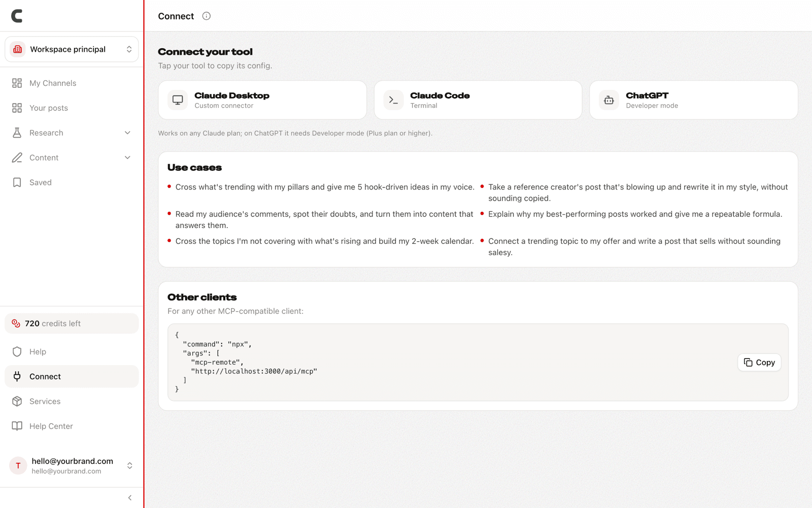Click the T user avatar
The width and height of the screenshot is (812, 508).
[18, 465]
